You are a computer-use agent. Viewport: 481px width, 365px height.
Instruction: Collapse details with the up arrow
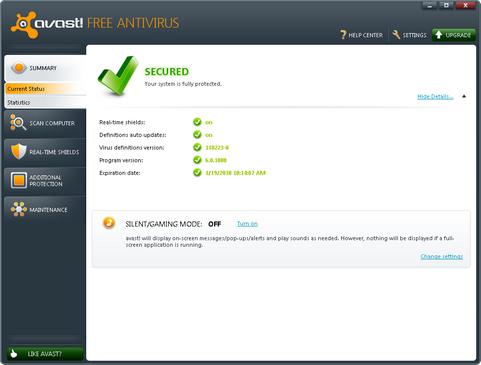pos(464,96)
